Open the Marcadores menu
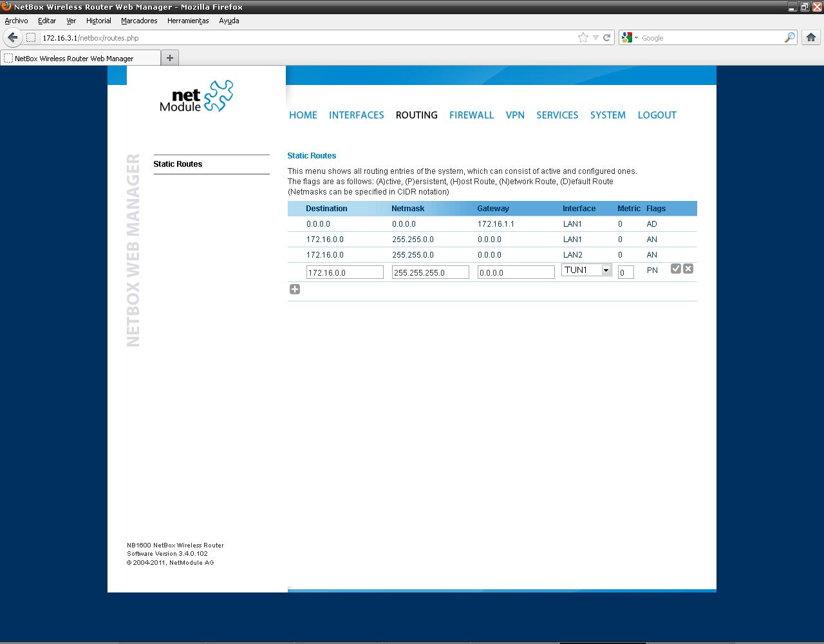 click(x=139, y=21)
